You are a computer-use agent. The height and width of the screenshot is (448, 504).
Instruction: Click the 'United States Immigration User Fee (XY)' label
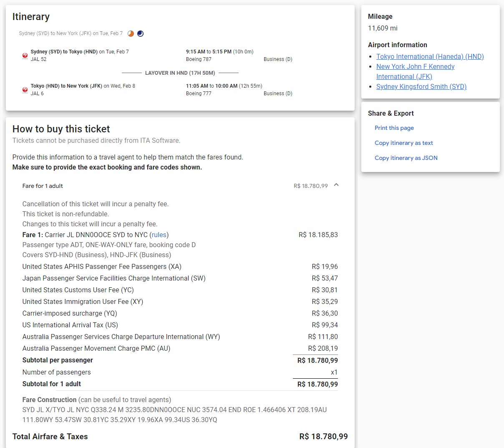click(83, 301)
